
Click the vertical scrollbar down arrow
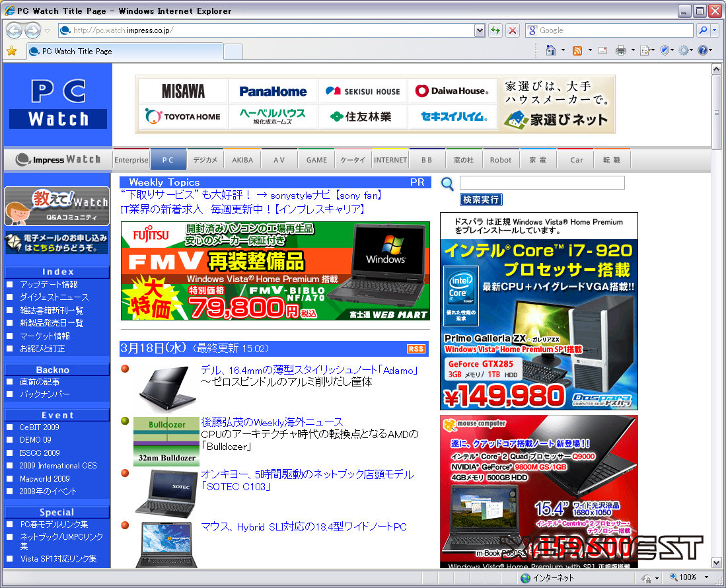[716, 563]
